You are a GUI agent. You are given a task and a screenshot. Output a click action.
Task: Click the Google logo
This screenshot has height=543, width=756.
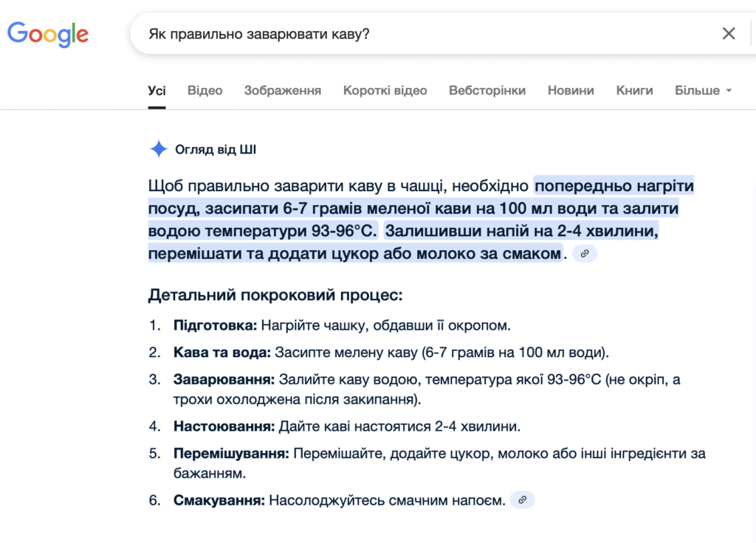pos(48,34)
